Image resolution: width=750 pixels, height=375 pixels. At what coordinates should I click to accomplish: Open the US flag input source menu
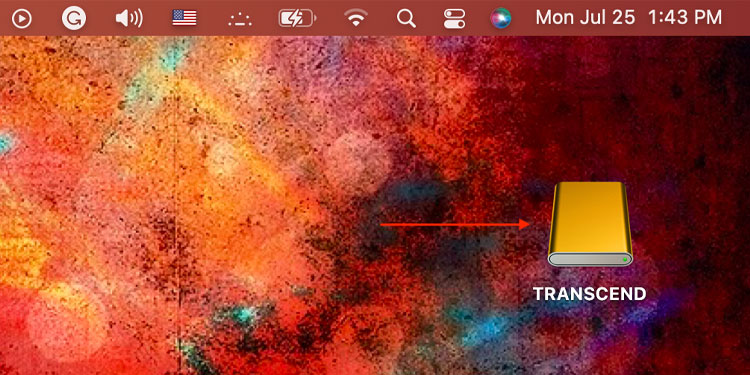click(184, 18)
